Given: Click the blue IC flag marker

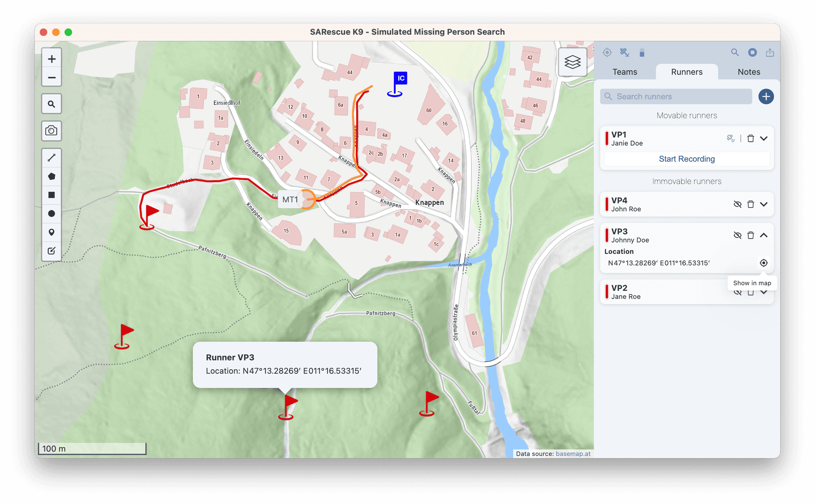Looking at the screenshot, I should pos(397,84).
